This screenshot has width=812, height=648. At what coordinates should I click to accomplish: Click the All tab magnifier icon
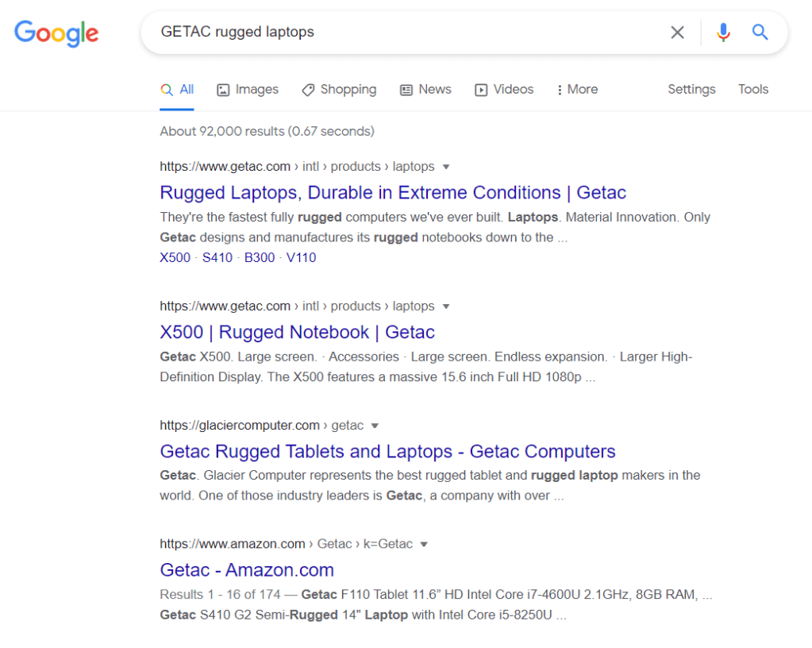(x=167, y=90)
